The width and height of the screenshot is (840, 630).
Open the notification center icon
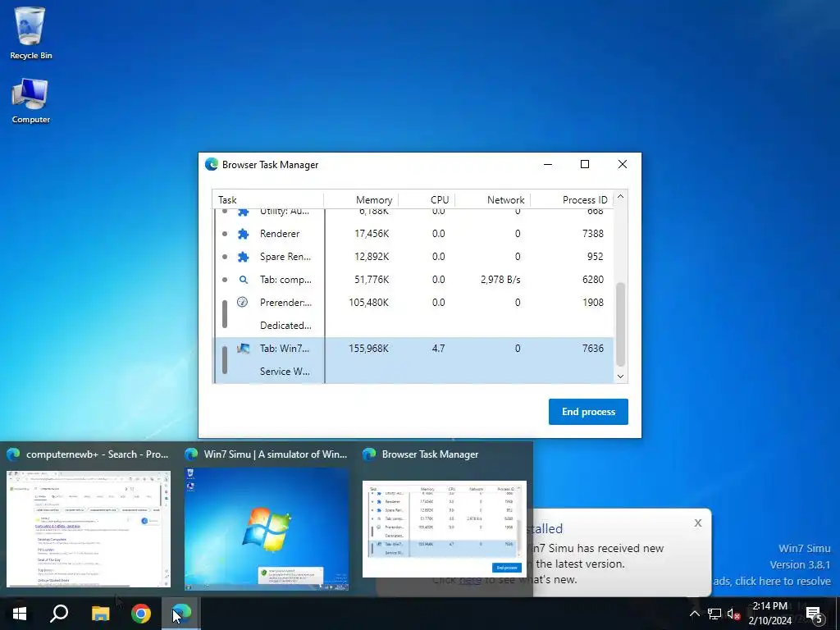[x=815, y=614]
